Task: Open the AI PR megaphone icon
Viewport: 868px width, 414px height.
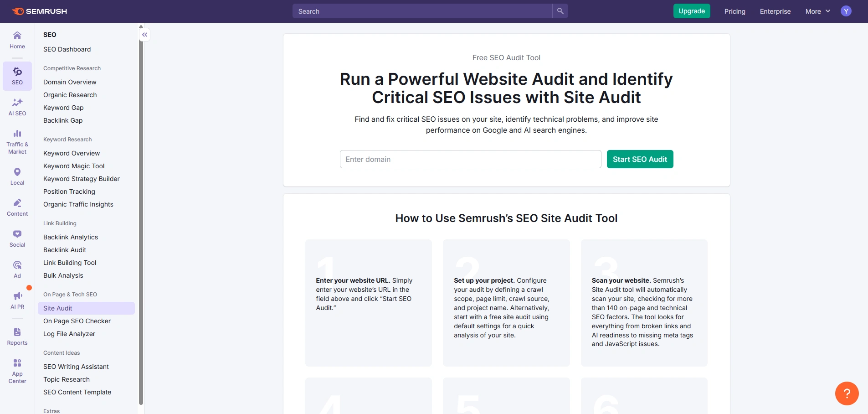Action: pos(17,296)
